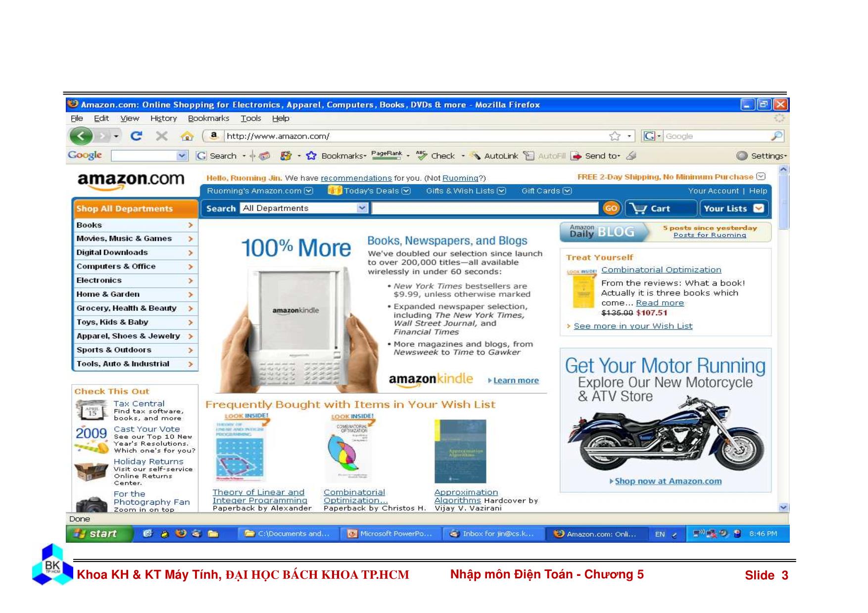868x613 pixels.
Task: Open Google toolbar search box dropdown
Action: click(x=182, y=156)
